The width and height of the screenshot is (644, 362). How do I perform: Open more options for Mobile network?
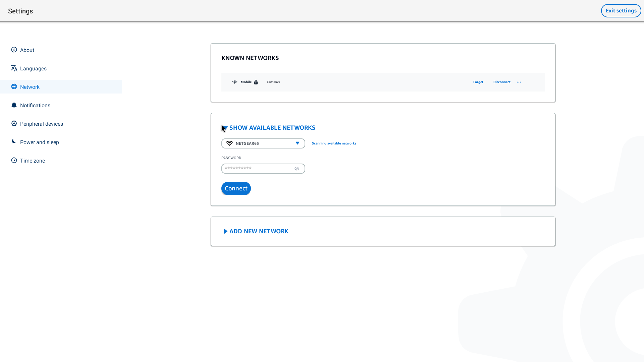click(519, 82)
